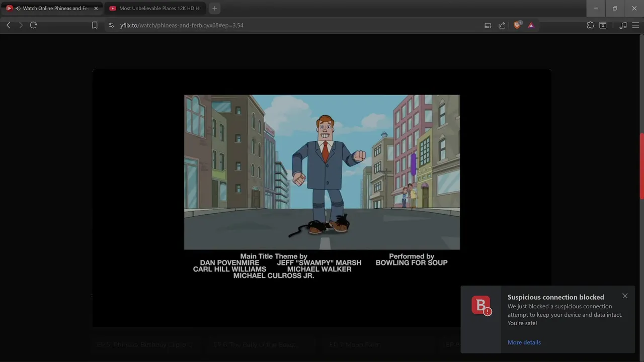
Task: Minimize the browser window
Action: point(596,9)
